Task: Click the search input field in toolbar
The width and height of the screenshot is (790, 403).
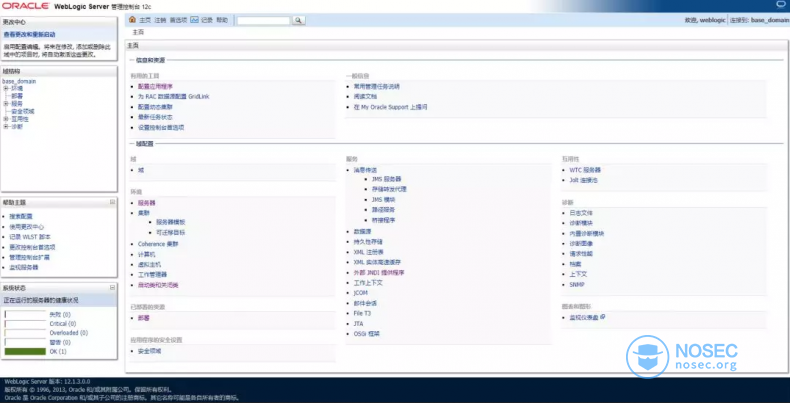Action: click(263, 20)
